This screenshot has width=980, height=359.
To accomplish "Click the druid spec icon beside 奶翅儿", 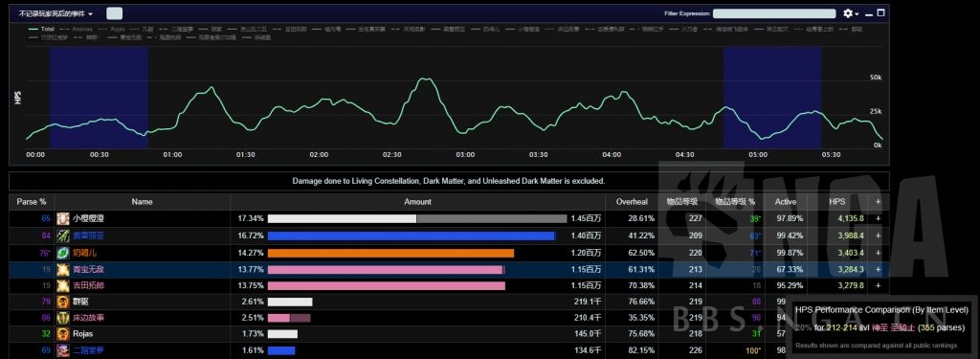I will (62, 253).
